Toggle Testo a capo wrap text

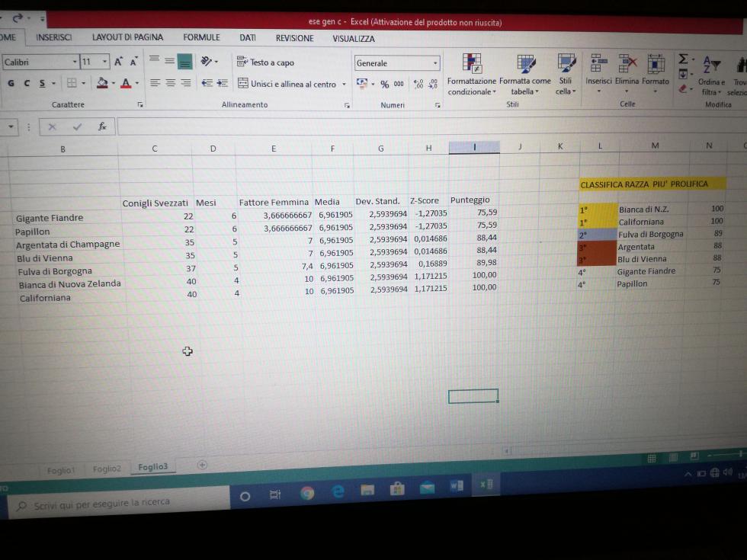click(x=265, y=62)
